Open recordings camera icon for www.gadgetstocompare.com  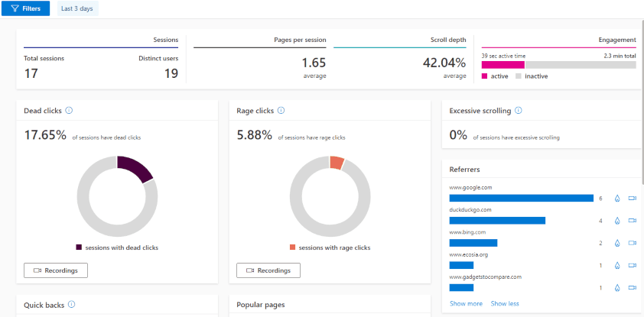coord(632,288)
